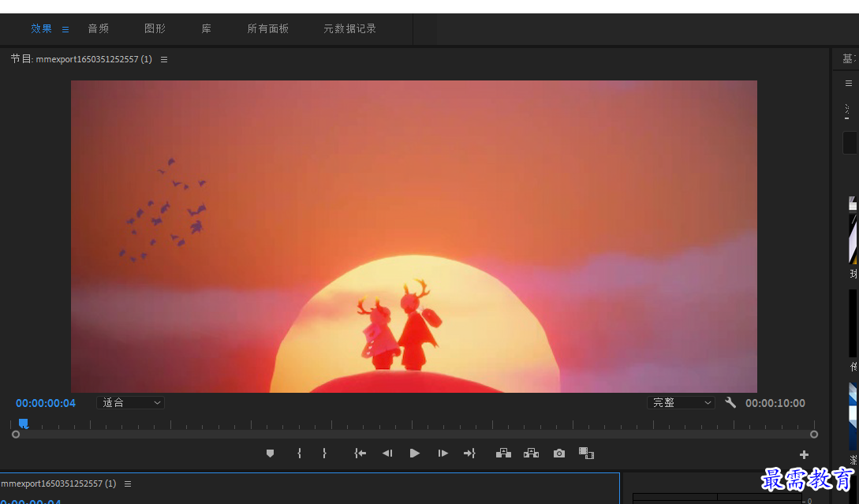Screen dimensions: 859x504
Task: Switch to the 效果 workspace tab
Action: click(41, 28)
